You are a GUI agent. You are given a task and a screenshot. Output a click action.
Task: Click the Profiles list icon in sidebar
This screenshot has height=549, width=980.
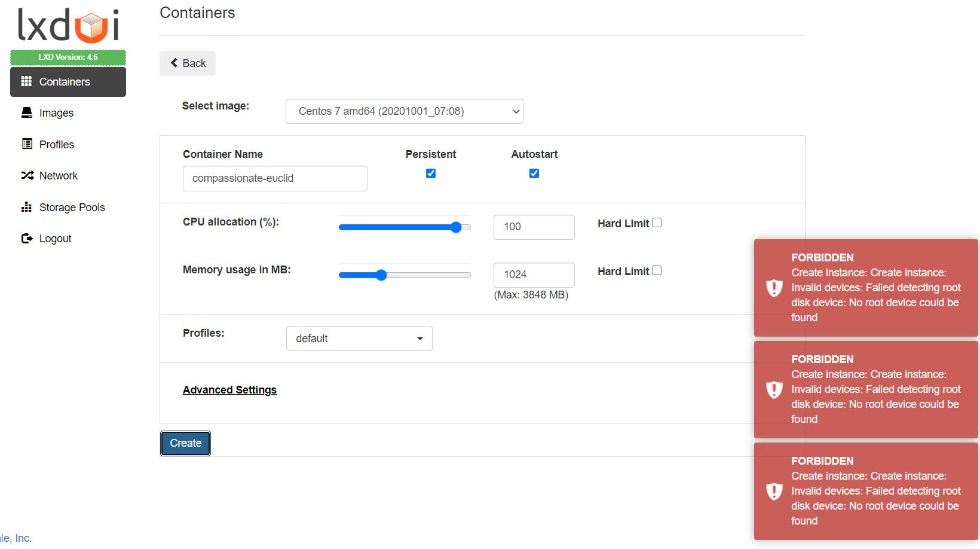tap(27, 144)
